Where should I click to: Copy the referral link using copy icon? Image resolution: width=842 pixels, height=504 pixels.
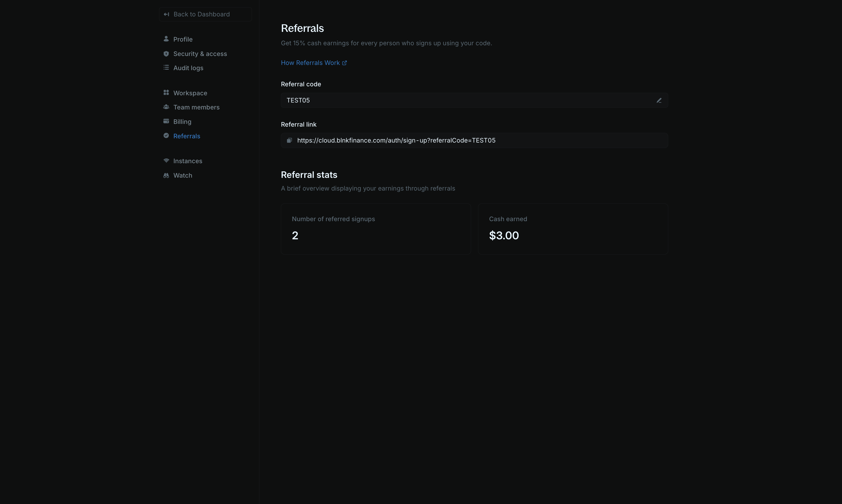[289, 140]
